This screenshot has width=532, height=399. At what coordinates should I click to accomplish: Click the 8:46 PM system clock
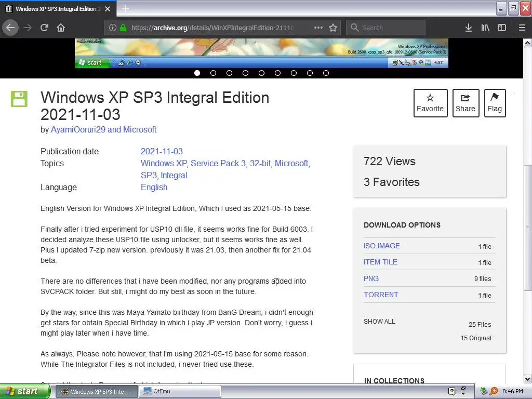coord(513,391)
